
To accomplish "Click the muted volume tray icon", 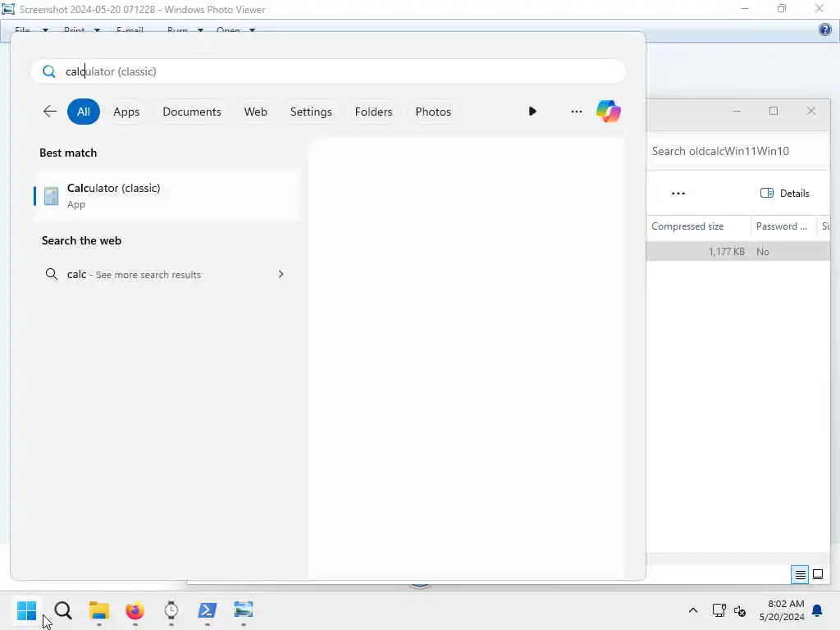I will (740, 610).
